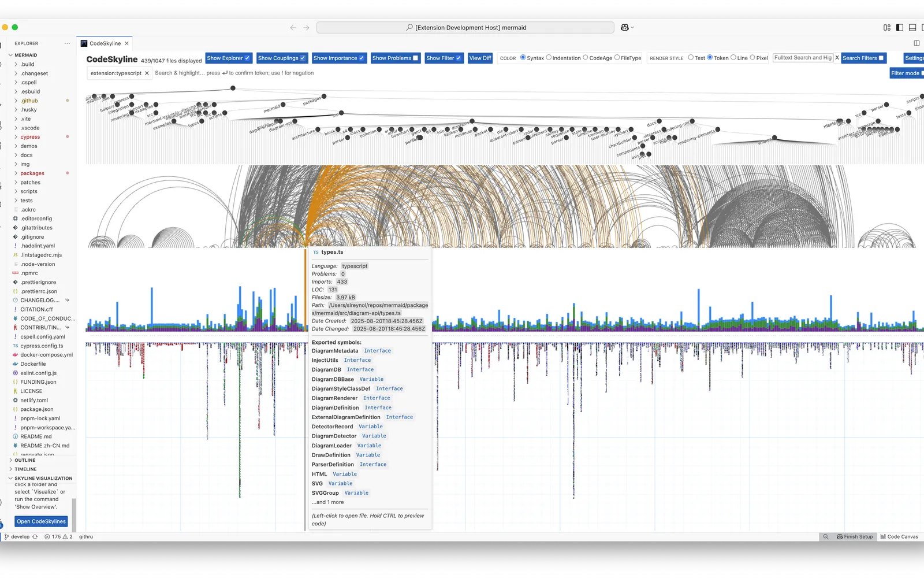Toggle Show Importance checkbox
924x578 pixels.
[x=362, y=58]
